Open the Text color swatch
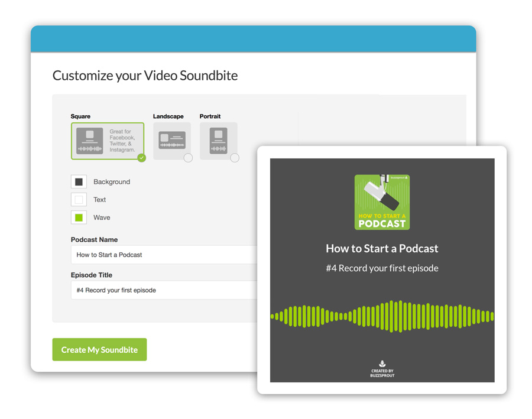 pyautogui.click(x=79, y=200)
